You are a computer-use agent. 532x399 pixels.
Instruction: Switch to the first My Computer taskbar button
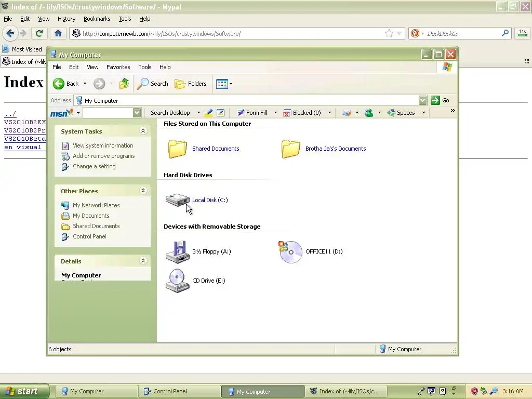click(96, 391)
